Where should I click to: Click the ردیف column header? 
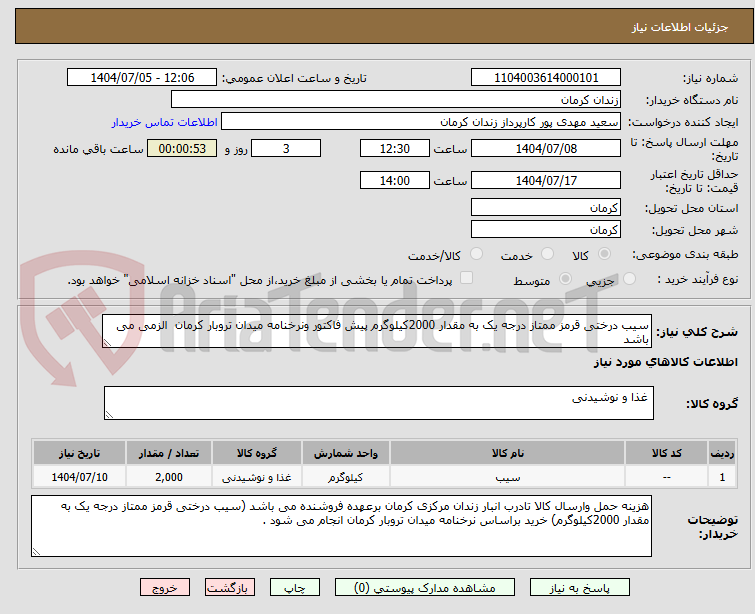(722, 453)
